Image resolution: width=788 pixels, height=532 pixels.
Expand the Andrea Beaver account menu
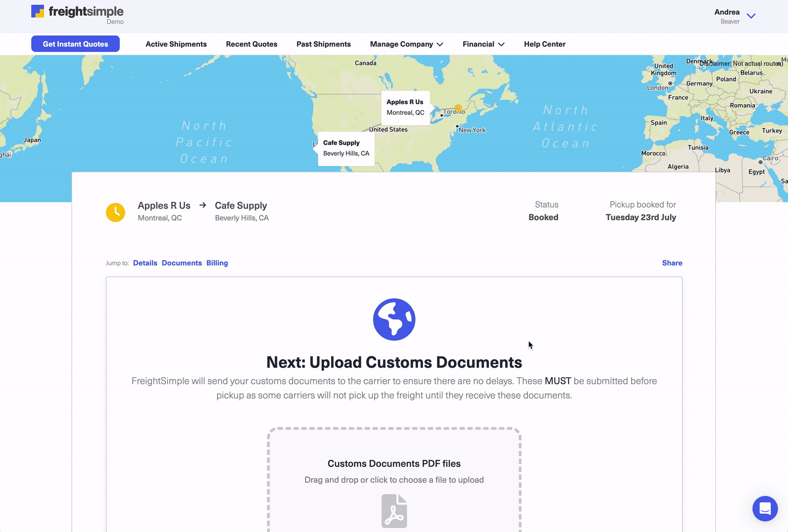pyautogui.click(x=751, y=16)
